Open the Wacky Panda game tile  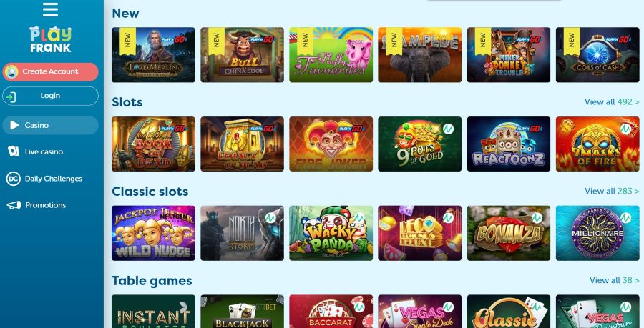point(331,233)
